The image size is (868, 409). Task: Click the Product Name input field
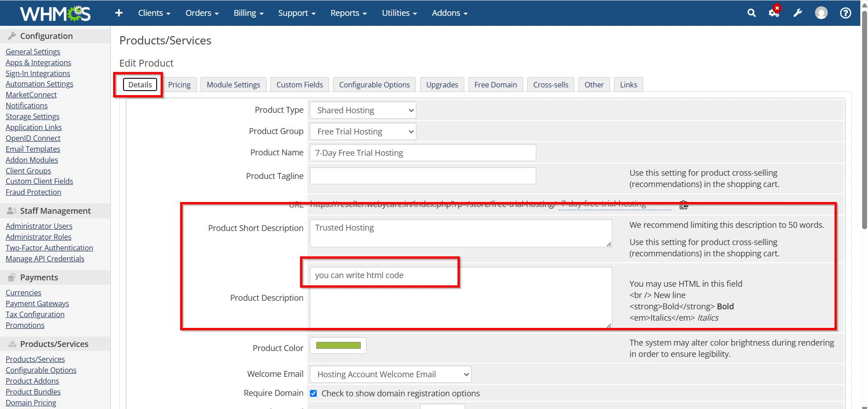423,153
